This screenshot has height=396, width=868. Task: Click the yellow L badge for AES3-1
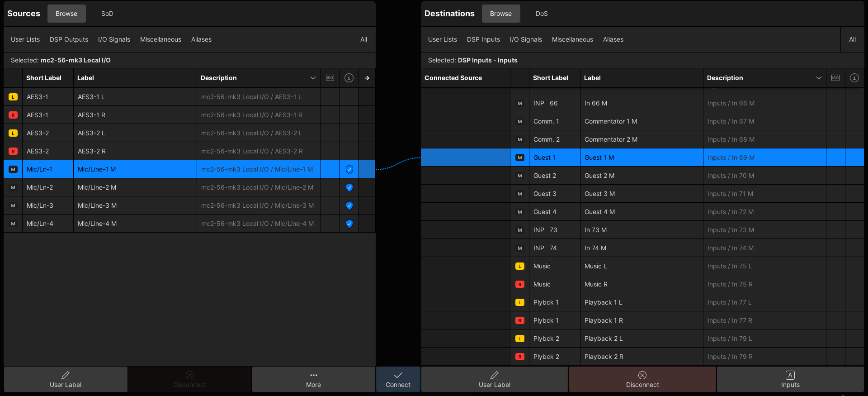tap(13, 97)
